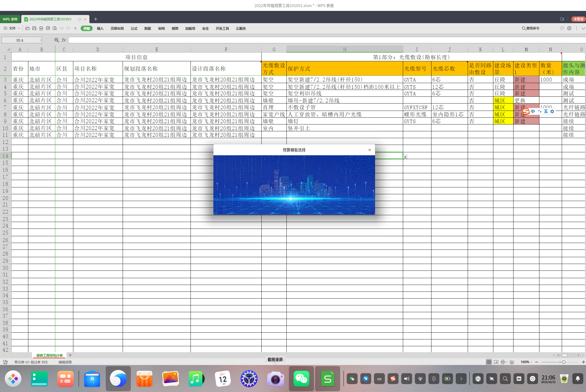Click the fx insert function icon

(x=64, y=40)
